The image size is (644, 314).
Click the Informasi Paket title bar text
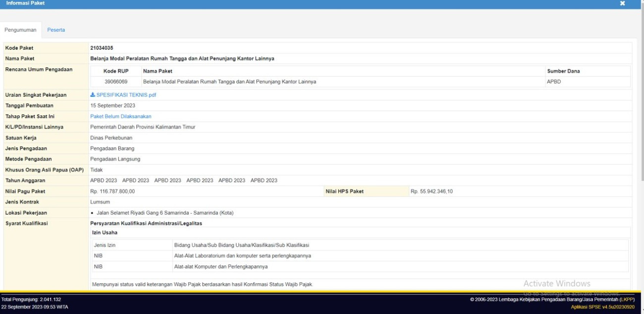(25, 3)
